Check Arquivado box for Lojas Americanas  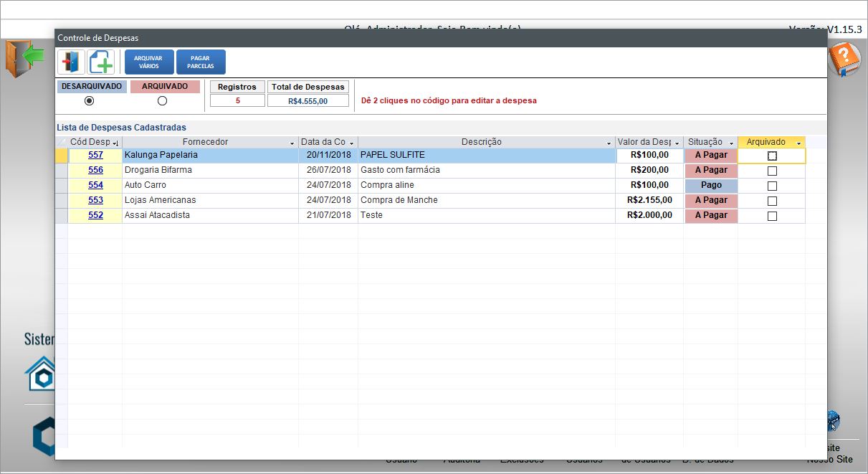pyautogui.click(x=772, y=201)
